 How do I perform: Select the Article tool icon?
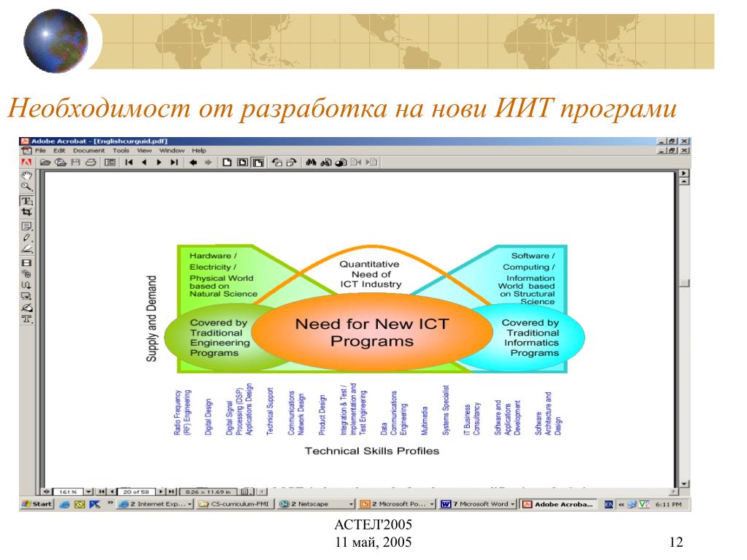27,285
